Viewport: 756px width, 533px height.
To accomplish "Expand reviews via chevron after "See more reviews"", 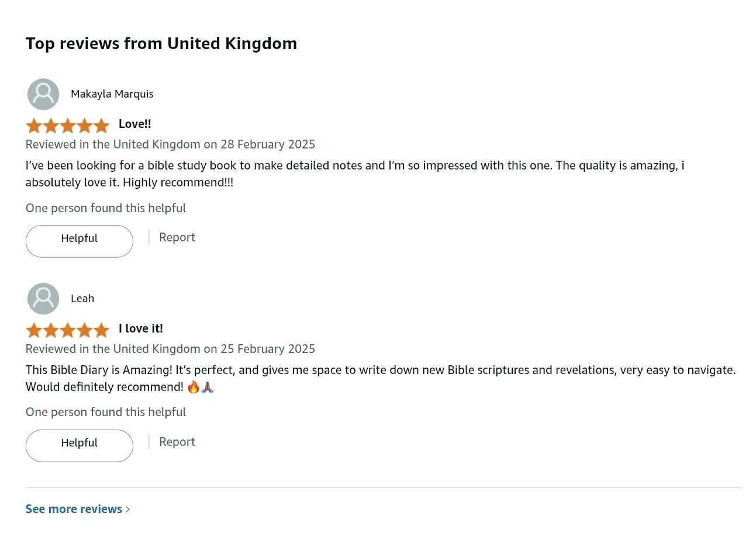I will pyautogui.click(x=128, y=510).
